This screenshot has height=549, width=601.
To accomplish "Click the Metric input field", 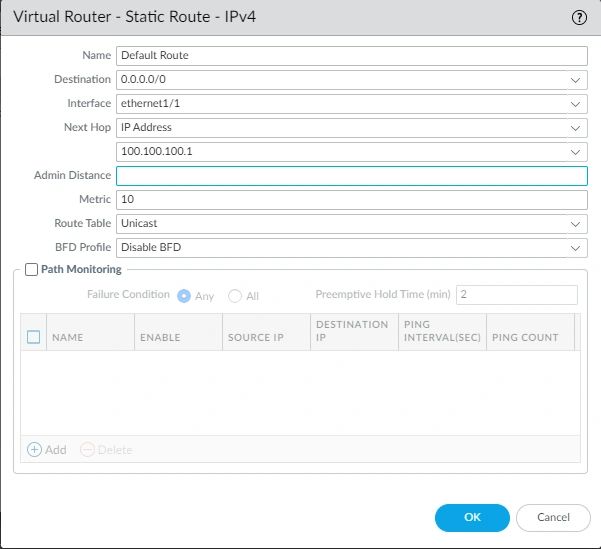I will pyautogui.click(x=351, y=200).
